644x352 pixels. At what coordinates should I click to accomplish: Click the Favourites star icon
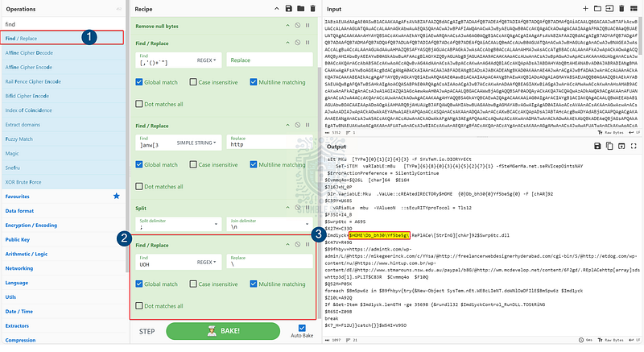click(117, 196)
